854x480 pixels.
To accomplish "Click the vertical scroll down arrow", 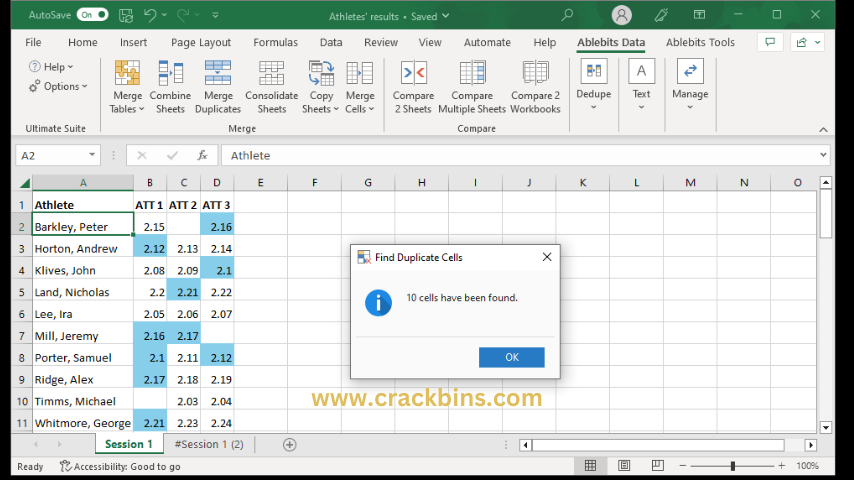I will [x=826, y=427].
